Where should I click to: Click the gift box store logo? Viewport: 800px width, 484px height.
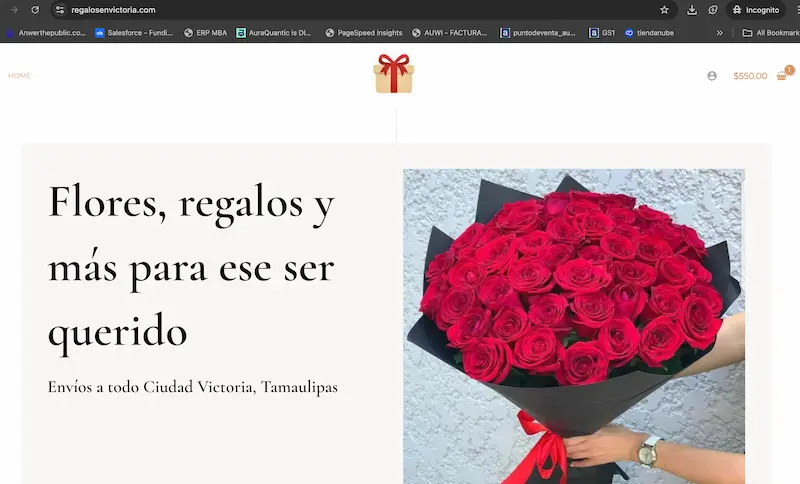click(393, 74)
